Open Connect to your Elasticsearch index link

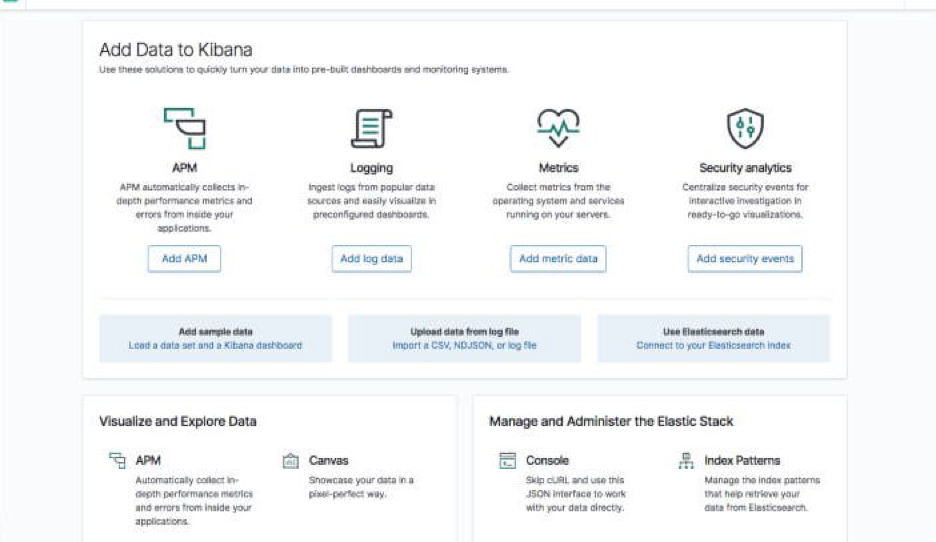coord(713,346)
